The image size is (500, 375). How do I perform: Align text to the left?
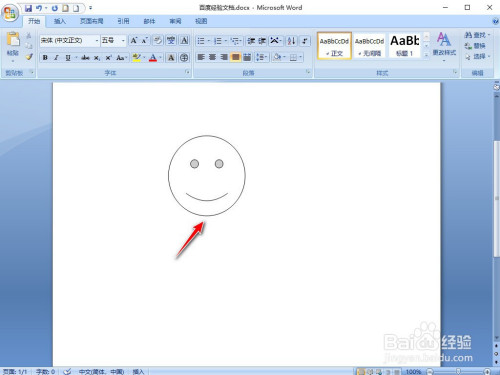201,57
